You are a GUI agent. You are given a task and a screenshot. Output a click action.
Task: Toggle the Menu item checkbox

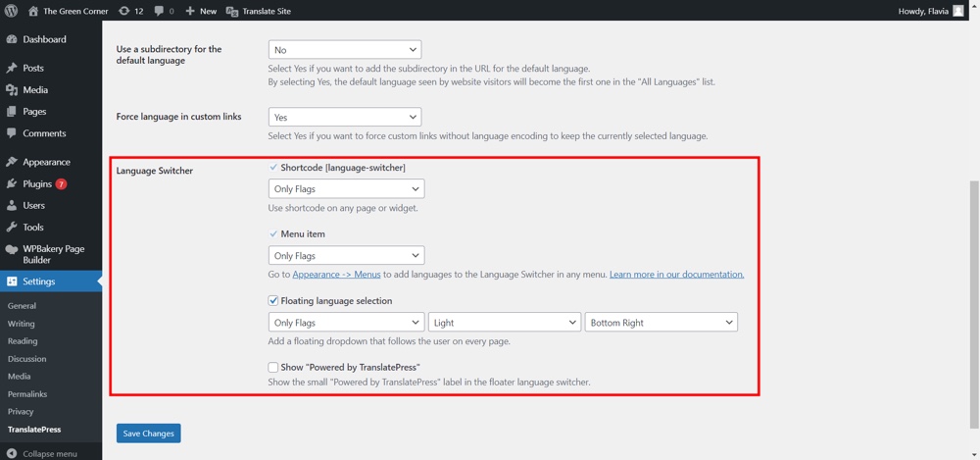[273, 234]
